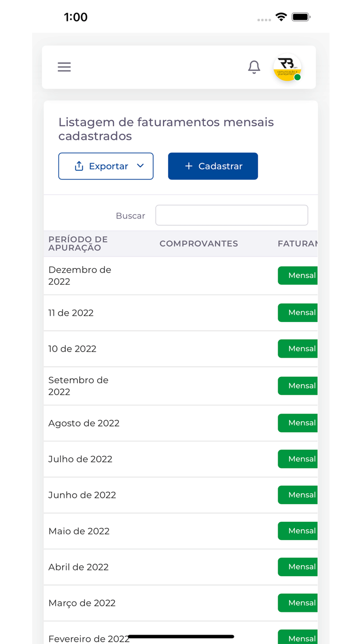This screenshot has height=644, width=362.
Task: Tap the battery indicator in the status bar
Action: point(301,17)
